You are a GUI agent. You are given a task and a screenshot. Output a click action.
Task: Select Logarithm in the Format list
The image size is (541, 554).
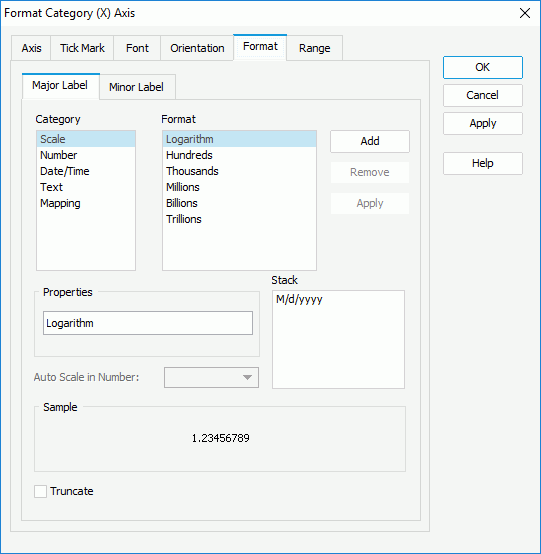[239, 139]
